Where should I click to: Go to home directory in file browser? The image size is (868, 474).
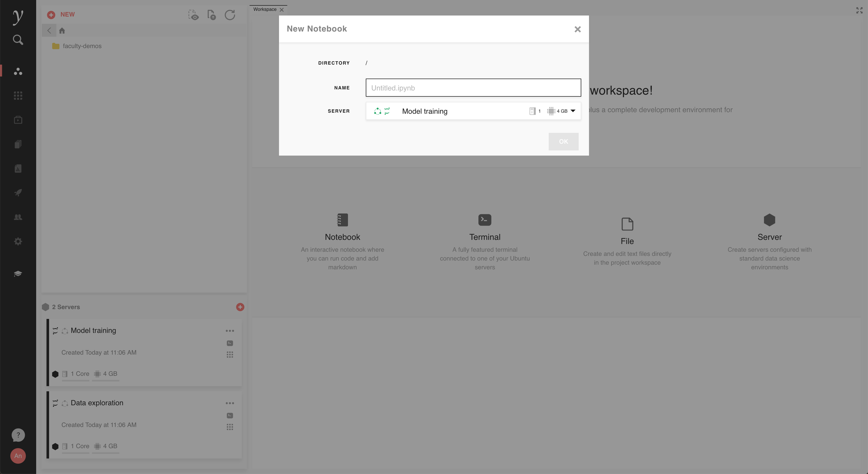click(62, 31)
